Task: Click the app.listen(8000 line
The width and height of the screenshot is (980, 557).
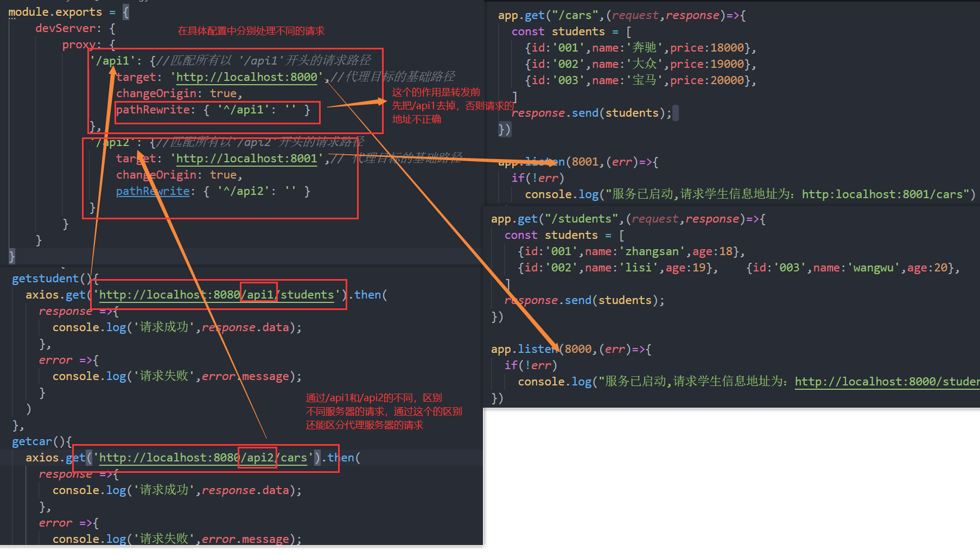Action: coord(571,349)
